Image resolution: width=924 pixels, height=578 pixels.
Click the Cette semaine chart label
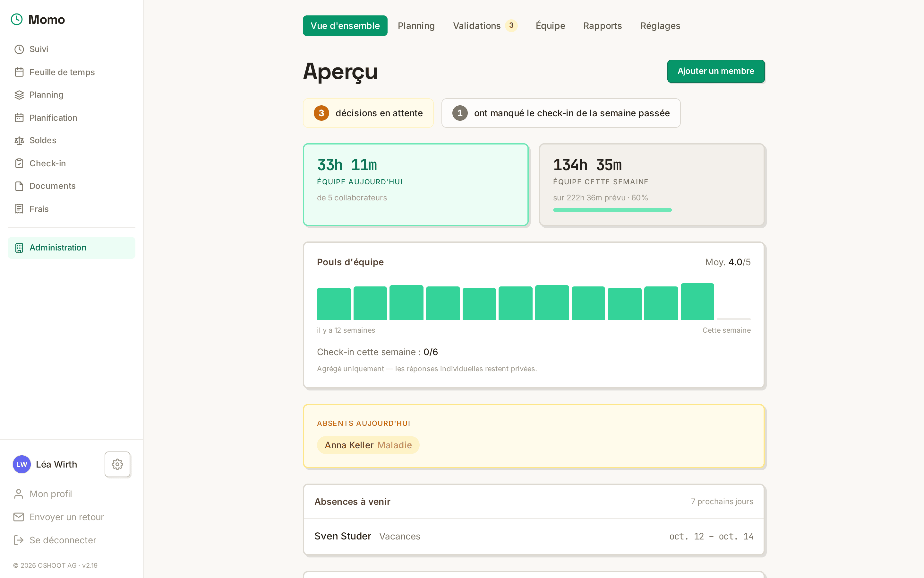tap(727, 330)
